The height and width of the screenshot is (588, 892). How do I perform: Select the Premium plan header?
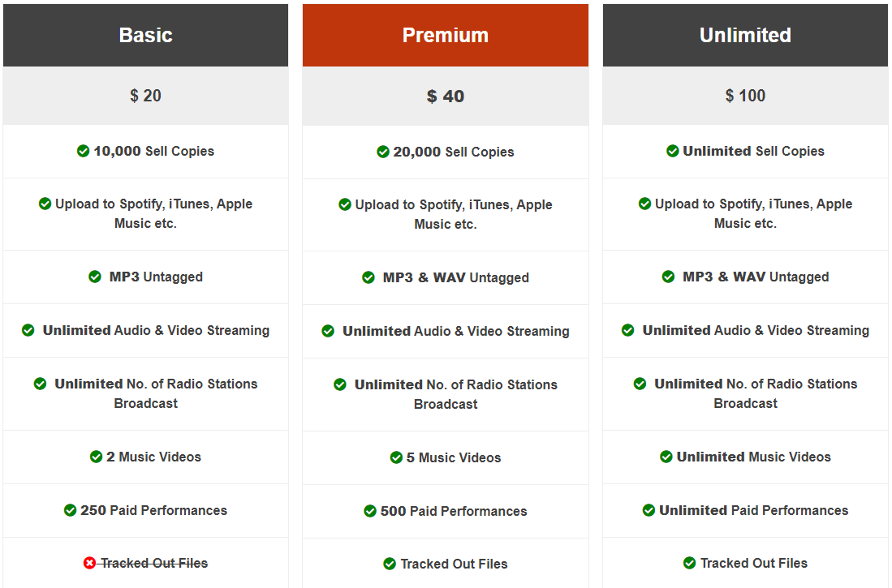point(446,35)
